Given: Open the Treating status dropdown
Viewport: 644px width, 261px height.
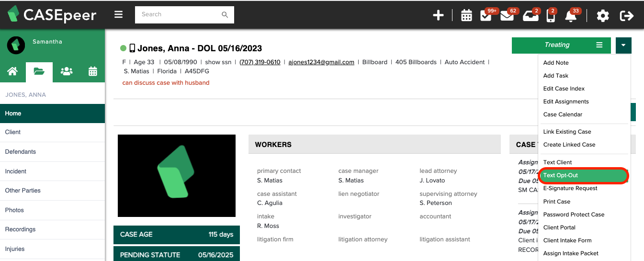Looking at the screenshot, I should click(x=561, y=45).
